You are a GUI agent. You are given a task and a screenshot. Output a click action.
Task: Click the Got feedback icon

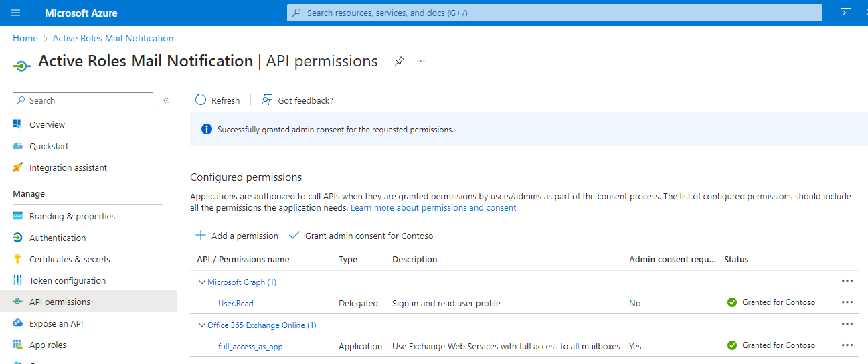[x=267, y=100]
